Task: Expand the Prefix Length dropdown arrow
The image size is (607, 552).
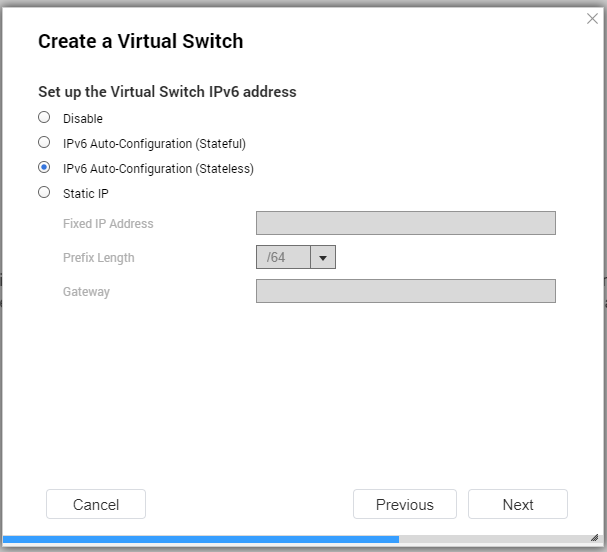Action: pos(323,257)
